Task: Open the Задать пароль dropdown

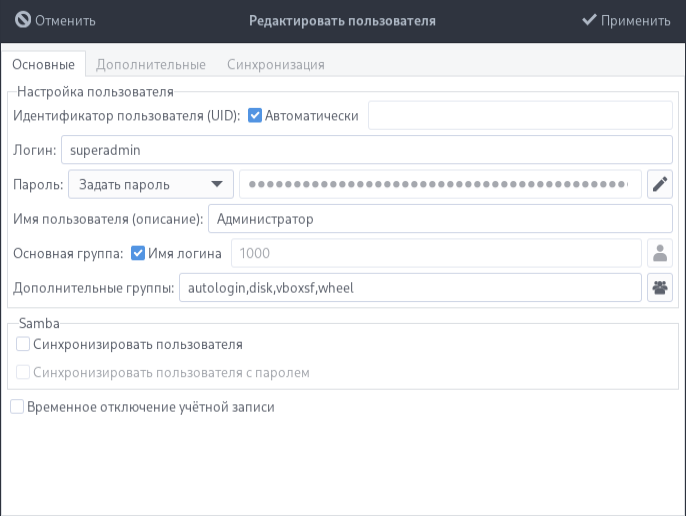Action: [x=150, y=184]
